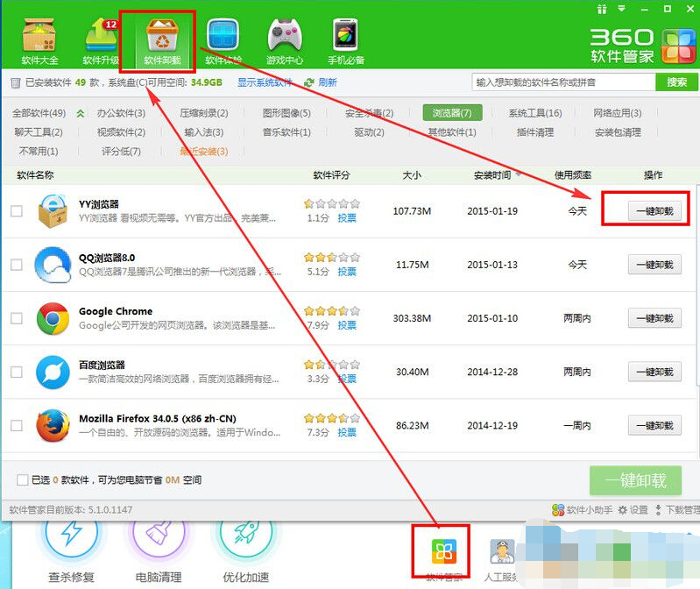Screen dimensions: 700x589
Task: Click the Mozilla Firefox 34.0.5 name
Action: tap(158, 418)
